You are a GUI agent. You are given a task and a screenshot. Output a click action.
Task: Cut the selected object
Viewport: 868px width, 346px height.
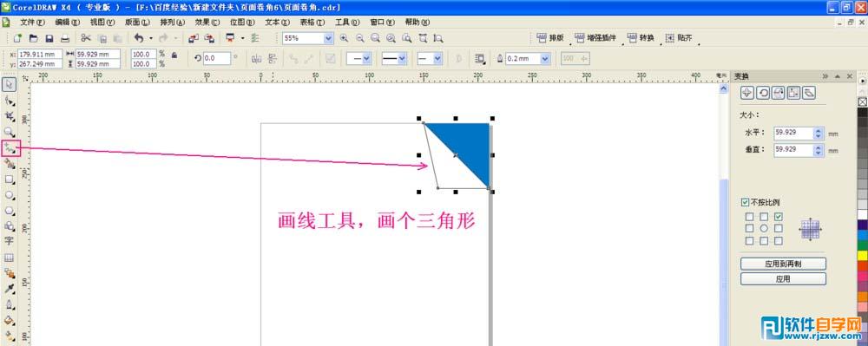pos(86,38)
